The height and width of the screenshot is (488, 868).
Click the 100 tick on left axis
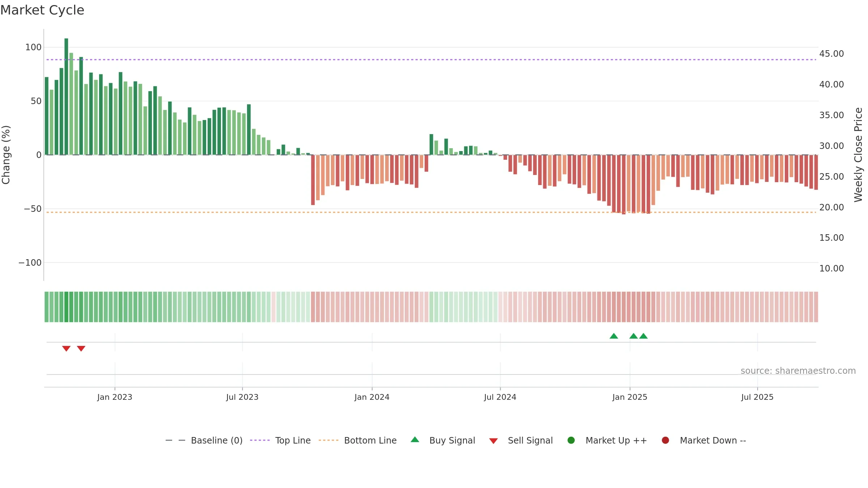(33, 47)
